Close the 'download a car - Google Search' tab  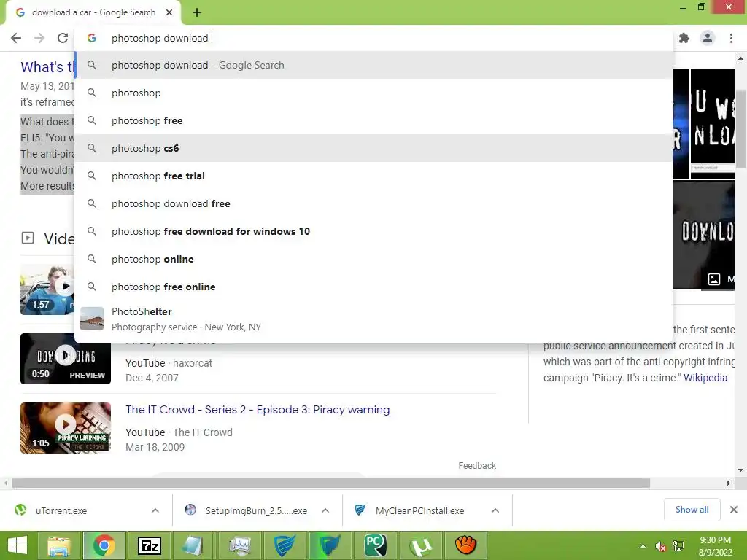pos(169,12)
